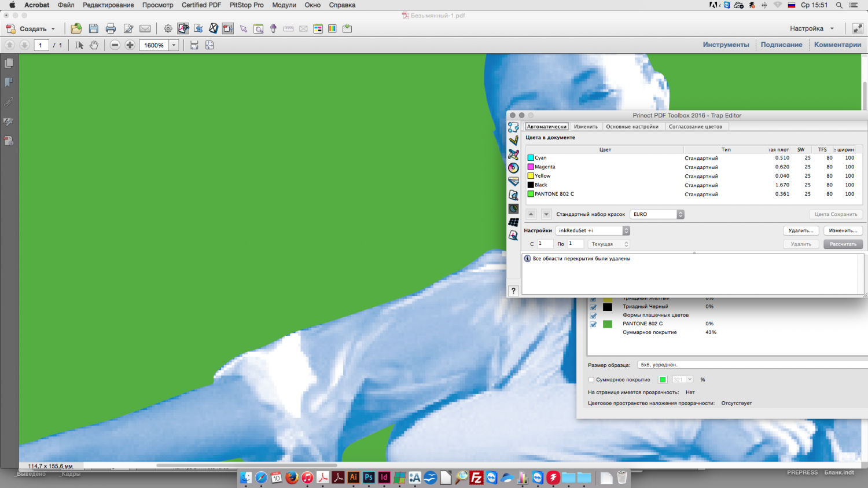Activate the Hand pan tool
Viewport: 868px width, 488px height.
[x=94, y=45]
